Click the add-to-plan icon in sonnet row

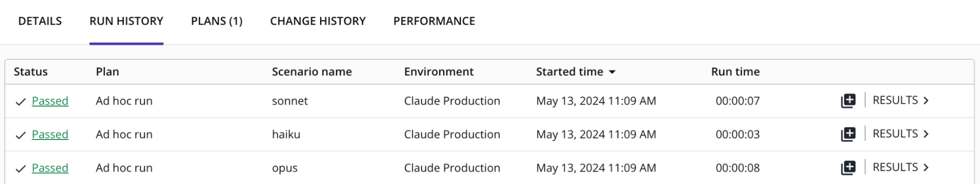point(848,101)
